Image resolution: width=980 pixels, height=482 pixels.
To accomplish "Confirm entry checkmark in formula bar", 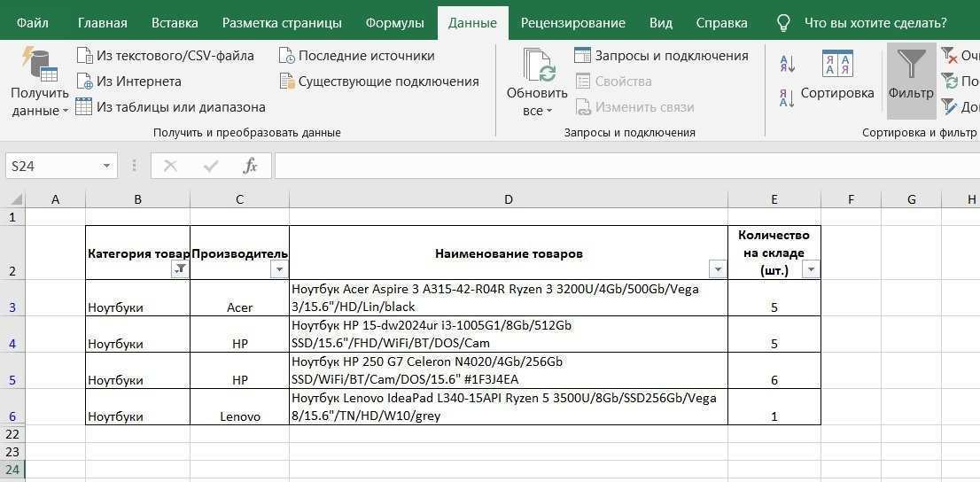I will 211,166.
